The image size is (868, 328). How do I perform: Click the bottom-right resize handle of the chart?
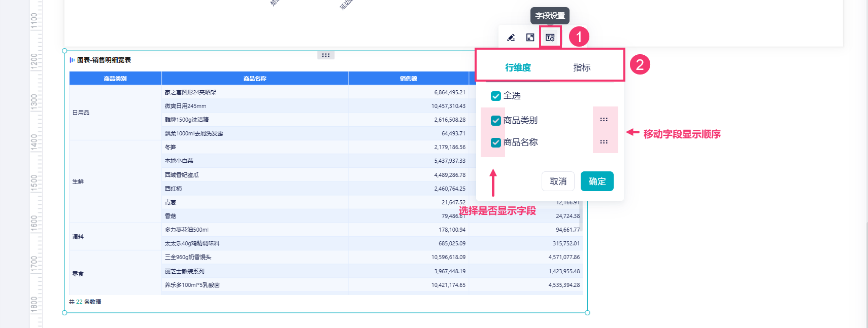pyautogui.click(x=587, y=313)
